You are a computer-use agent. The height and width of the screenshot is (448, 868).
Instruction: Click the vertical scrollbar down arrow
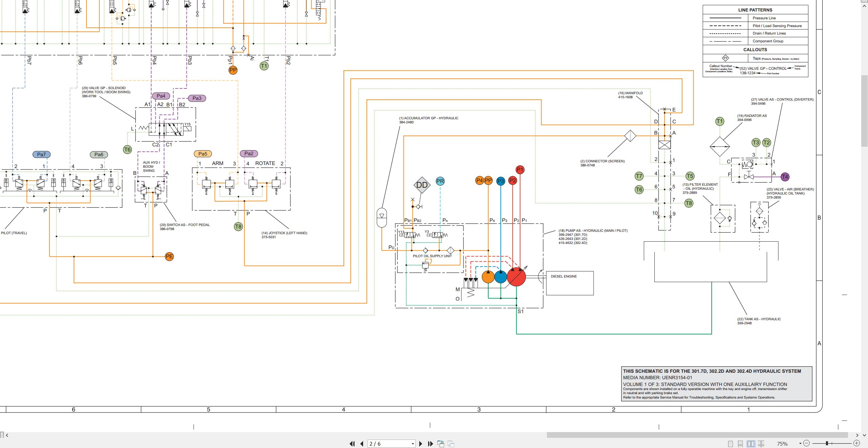pyautogui.click(x=864, y=435)
